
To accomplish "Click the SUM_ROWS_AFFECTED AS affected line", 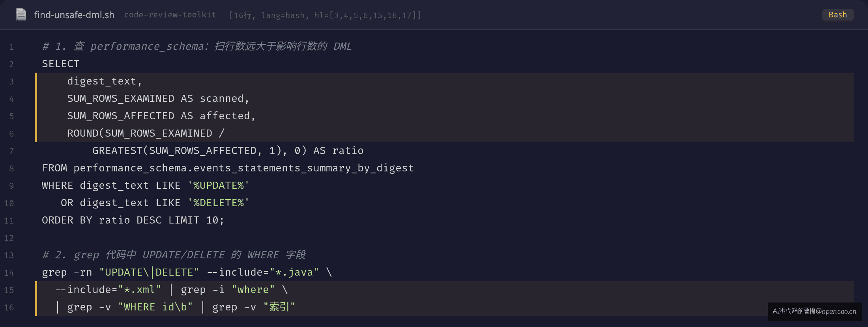I will (x=161, y=116).
